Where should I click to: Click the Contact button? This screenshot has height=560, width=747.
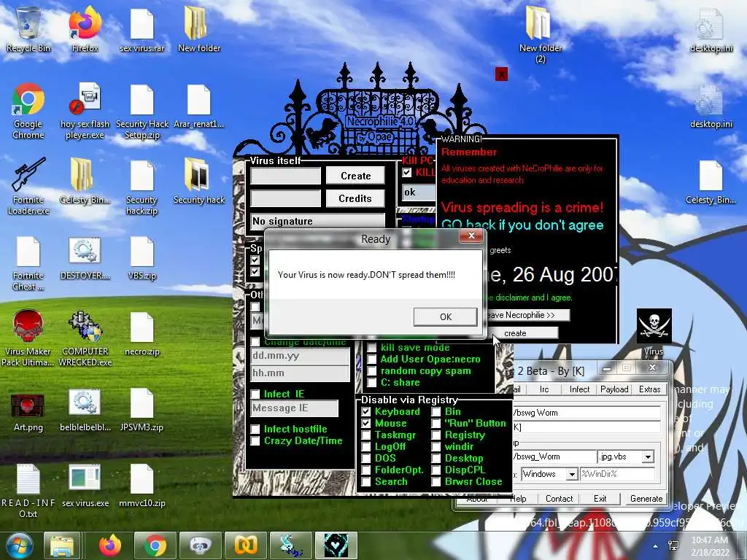[559, 499]
